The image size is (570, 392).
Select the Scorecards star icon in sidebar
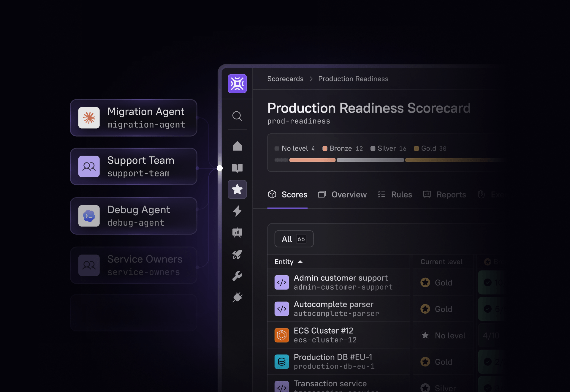click(x=237, y=189)
